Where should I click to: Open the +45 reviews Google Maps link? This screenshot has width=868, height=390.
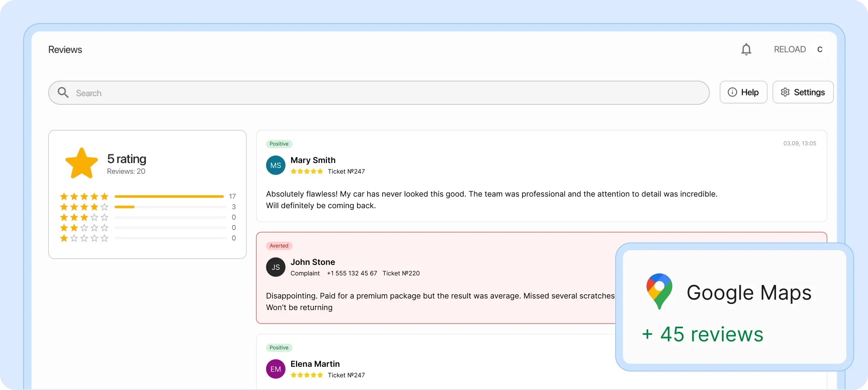[x=702, y=334]
